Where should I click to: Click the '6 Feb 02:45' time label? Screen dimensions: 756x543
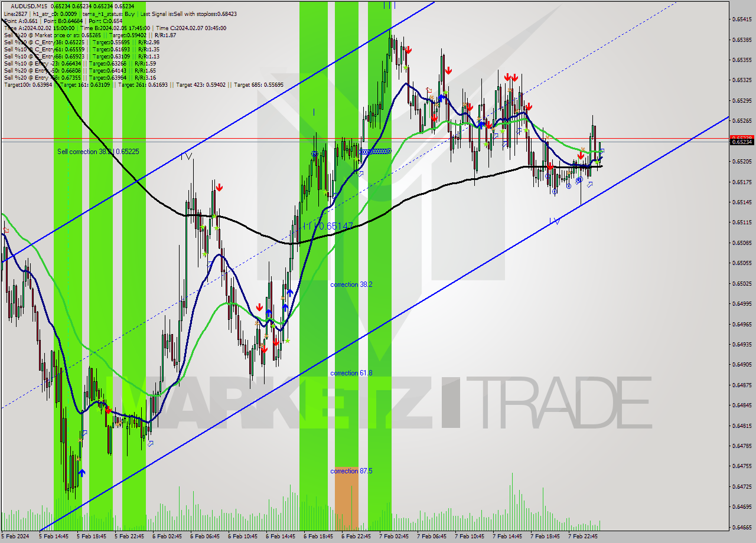click(x=167, y=537)
